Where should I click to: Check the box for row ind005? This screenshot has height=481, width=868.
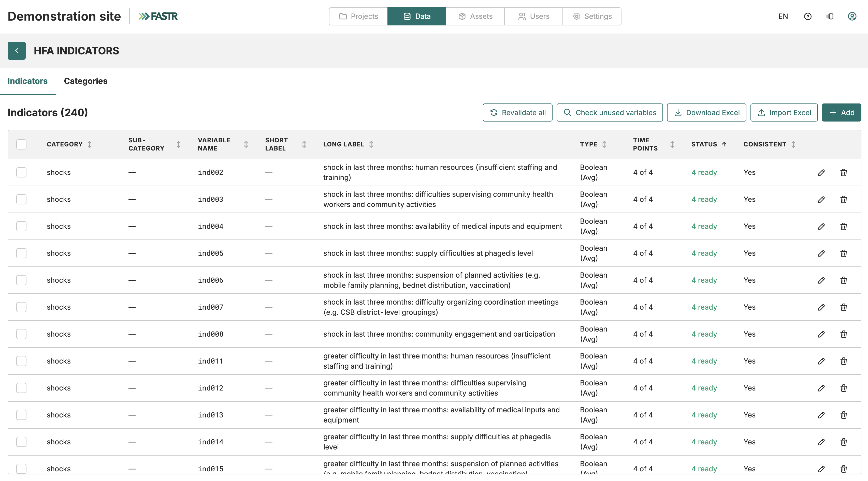pos(21,253)
